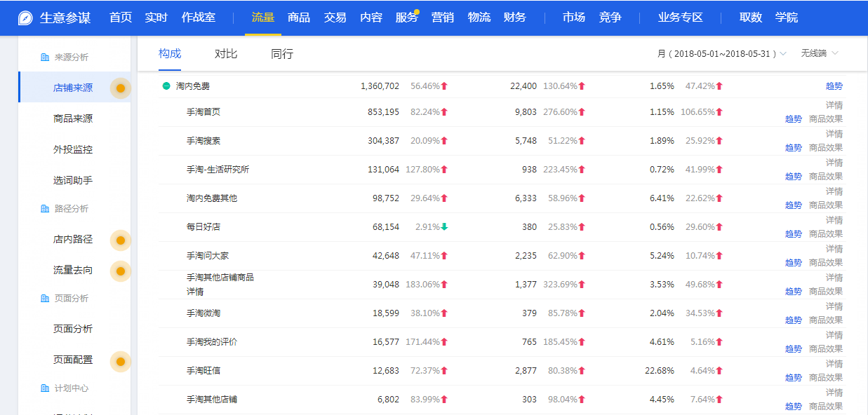The image size is (868, 415).
Task: Open the 无线端 device dropdown
Action: click(x=820, y=53)
